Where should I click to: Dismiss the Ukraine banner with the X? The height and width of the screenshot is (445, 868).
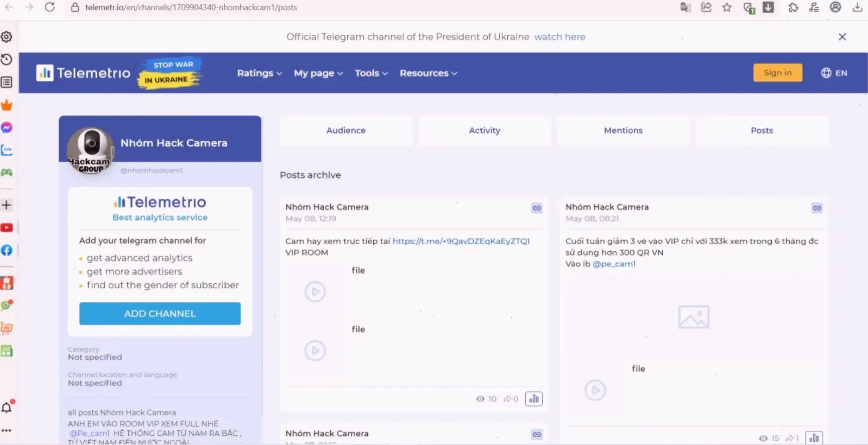842,37
